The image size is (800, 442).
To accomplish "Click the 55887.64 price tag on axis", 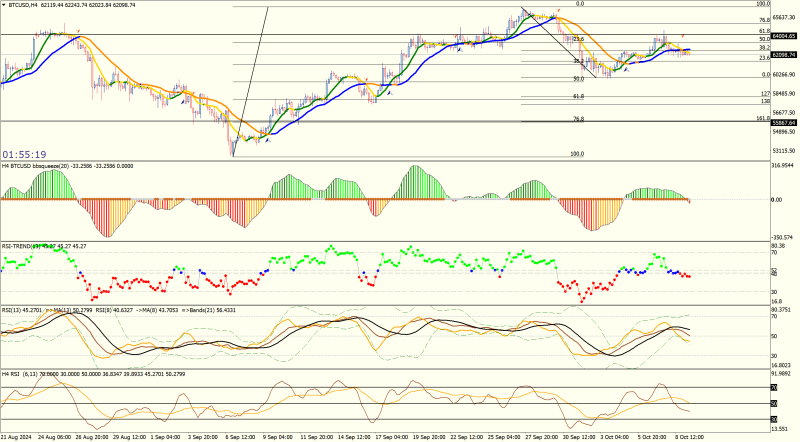I will [x=784, y=123].
